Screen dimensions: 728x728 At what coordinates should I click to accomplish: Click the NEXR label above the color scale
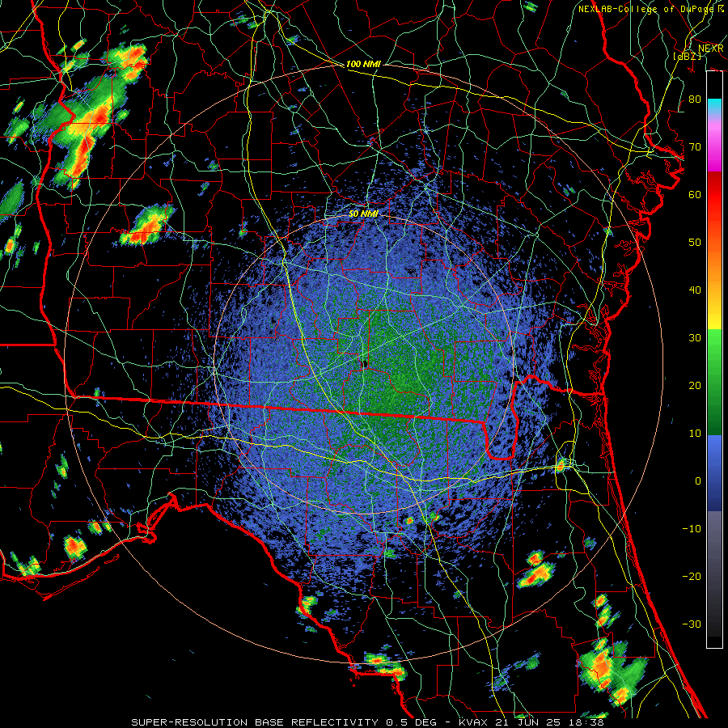click(711, 49)
